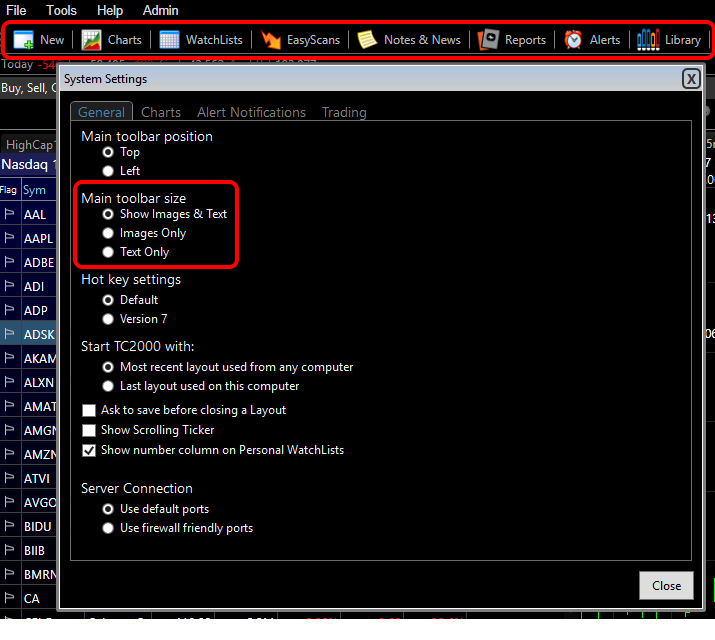Choose Version 7 hot keys

coord(108,319)
